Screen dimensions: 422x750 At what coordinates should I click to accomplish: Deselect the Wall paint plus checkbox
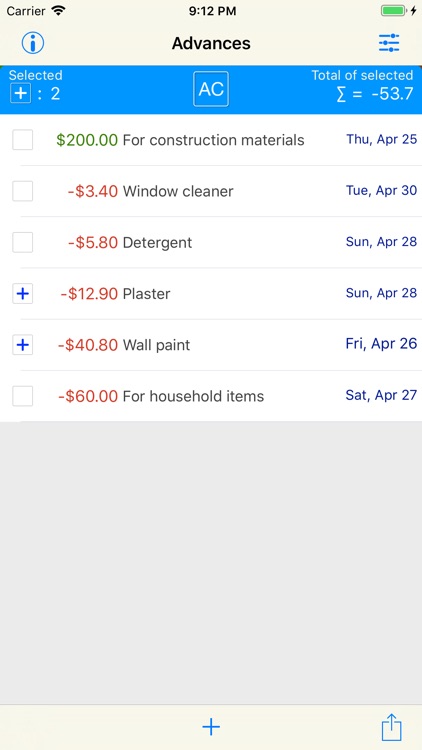point(22,345)
